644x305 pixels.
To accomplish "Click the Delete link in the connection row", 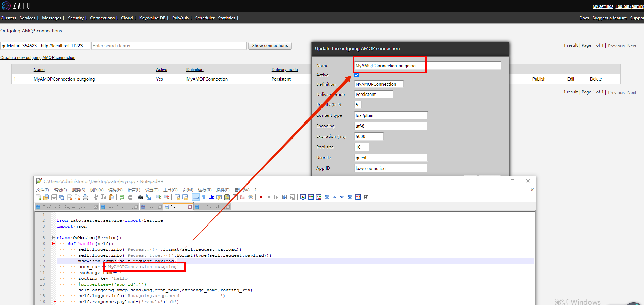I will (x=596, y=79).
